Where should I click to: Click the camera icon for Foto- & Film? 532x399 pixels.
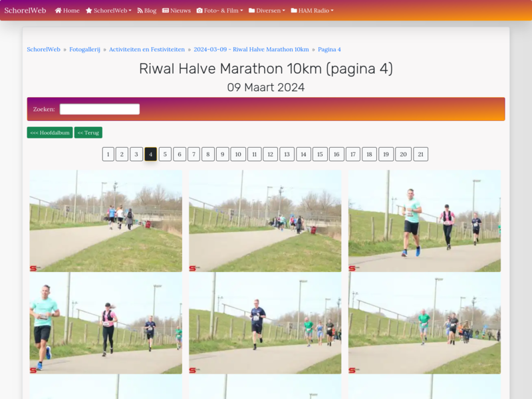(199, 11)
